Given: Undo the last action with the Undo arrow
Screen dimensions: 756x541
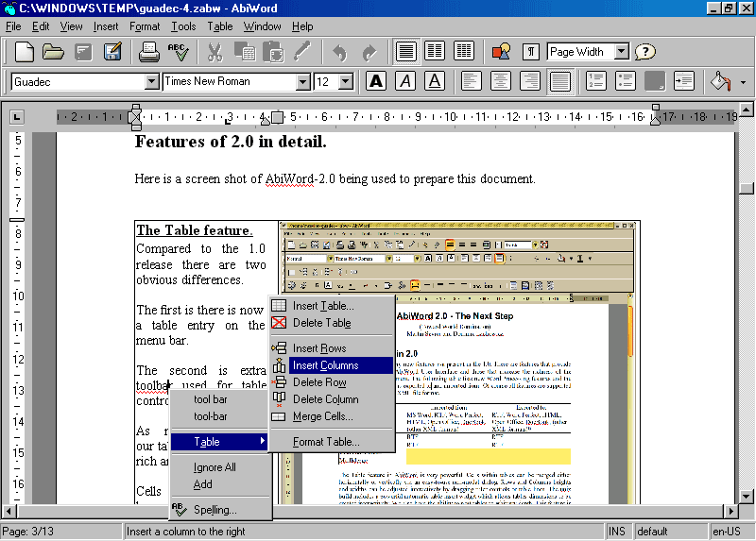Looking at the screenshot, I should pyautogui.click(x=340, y=52).
